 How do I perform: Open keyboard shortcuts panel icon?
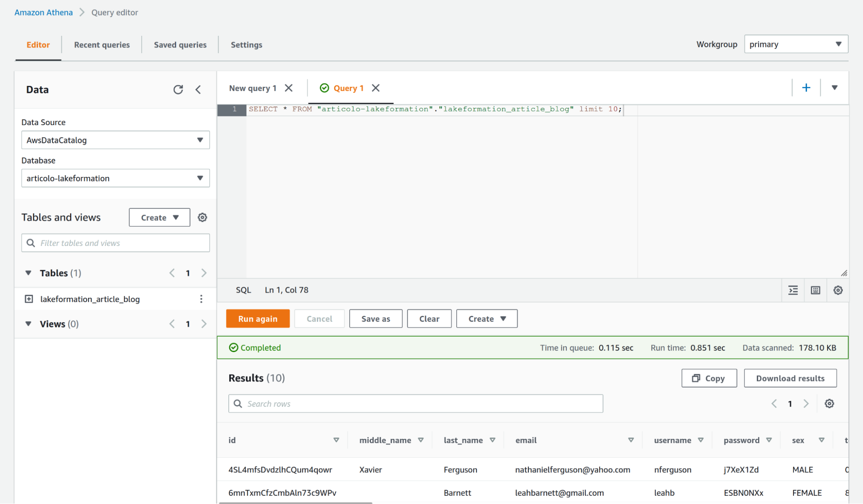click(x=816, y=290)
